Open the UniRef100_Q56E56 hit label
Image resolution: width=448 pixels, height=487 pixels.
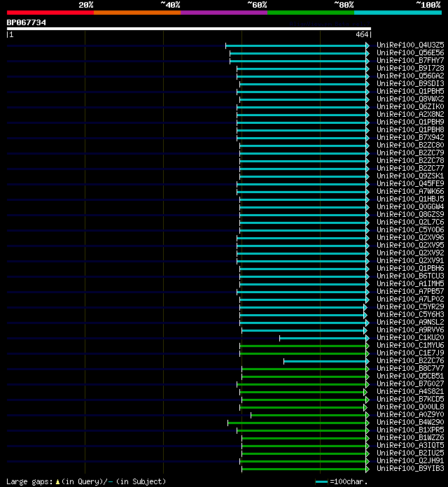[x=410, y=52]
